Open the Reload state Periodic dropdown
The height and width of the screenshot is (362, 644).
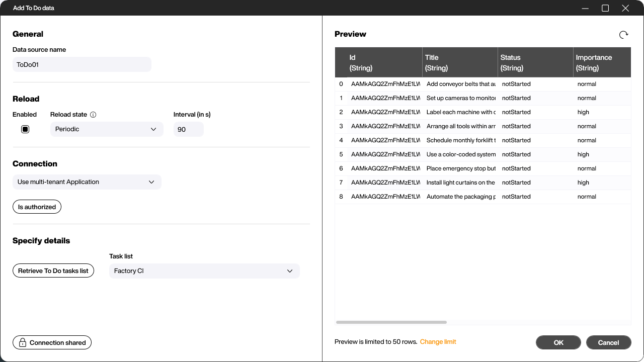coord(107,129)
